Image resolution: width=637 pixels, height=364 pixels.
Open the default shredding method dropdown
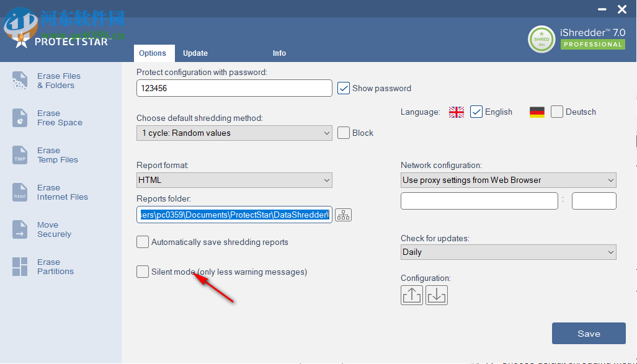tap(234, 133)
